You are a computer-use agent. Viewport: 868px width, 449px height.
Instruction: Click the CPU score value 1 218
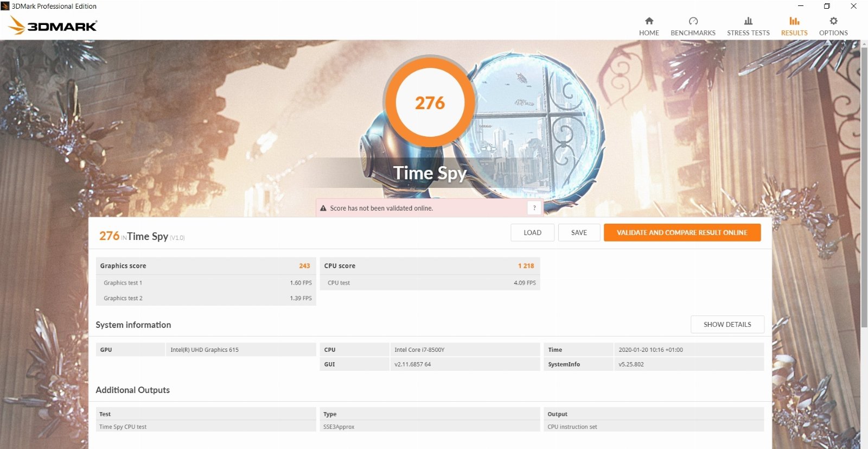pos(526,266)
